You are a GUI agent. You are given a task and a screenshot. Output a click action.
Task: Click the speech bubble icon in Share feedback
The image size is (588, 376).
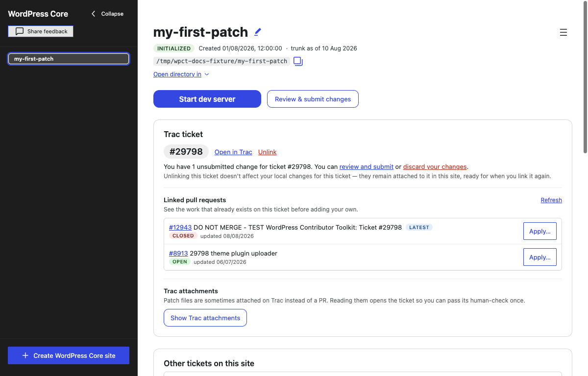[20, 31]
